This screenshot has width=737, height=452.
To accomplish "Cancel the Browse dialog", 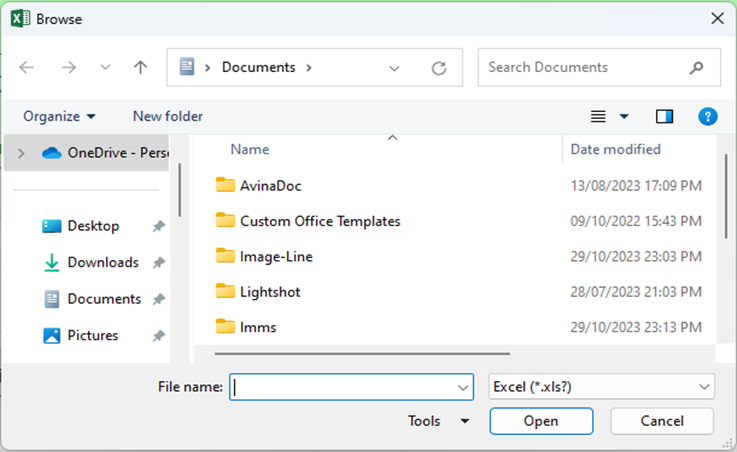I will 661,421.
